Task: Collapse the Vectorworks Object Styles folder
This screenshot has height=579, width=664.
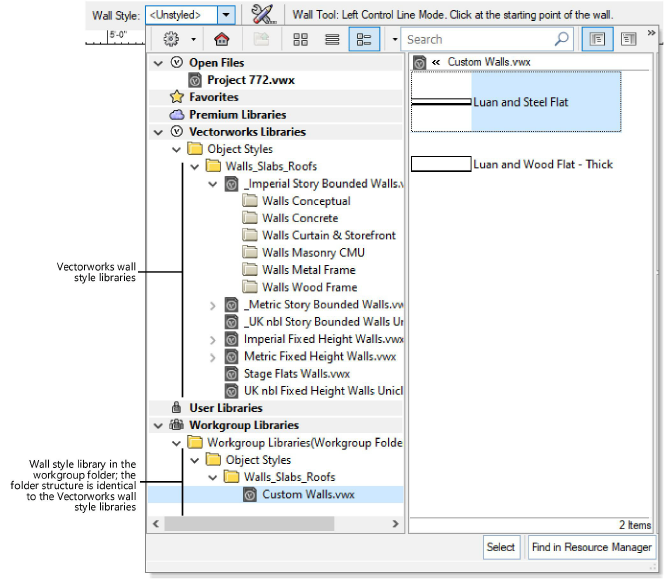Action: pyautogui.click(x=177, y=150)
